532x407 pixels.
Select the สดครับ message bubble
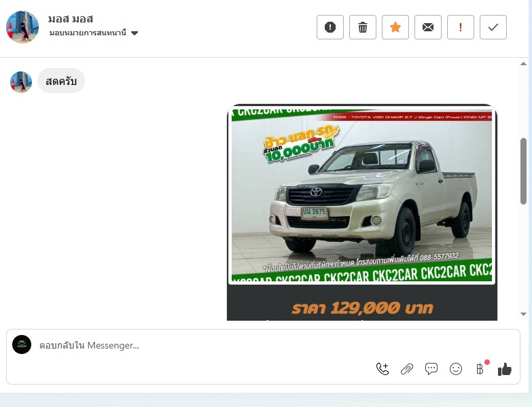click(x=61, y=81)
